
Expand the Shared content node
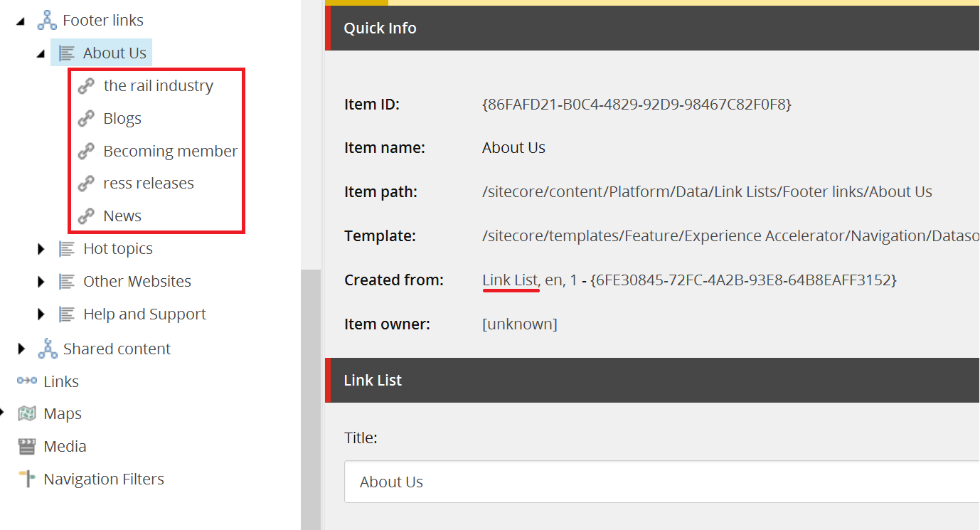click(21, 349)
